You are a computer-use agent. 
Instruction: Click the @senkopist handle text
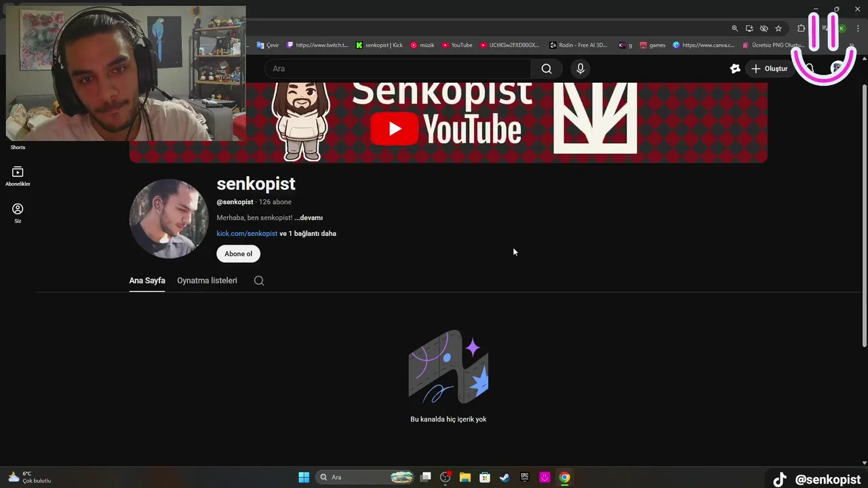coord(235,202)
